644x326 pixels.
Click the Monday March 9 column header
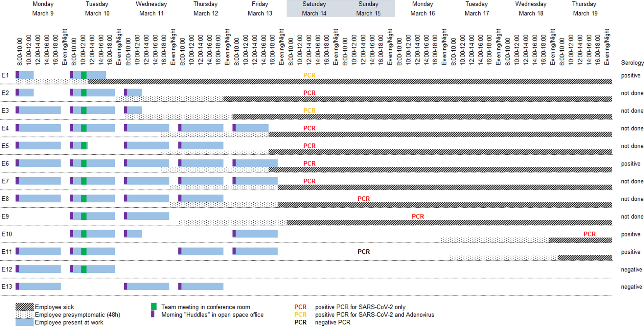click(x=43, y=9)
